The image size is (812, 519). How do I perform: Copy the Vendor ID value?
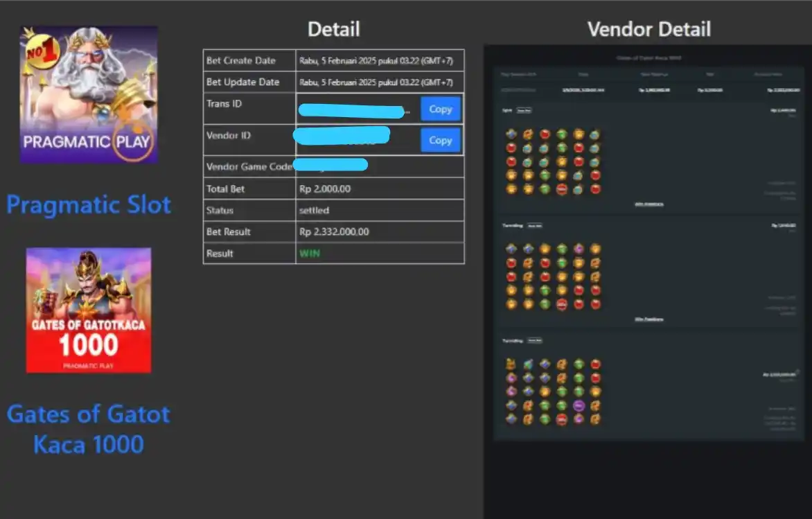[x=440, y=140]
